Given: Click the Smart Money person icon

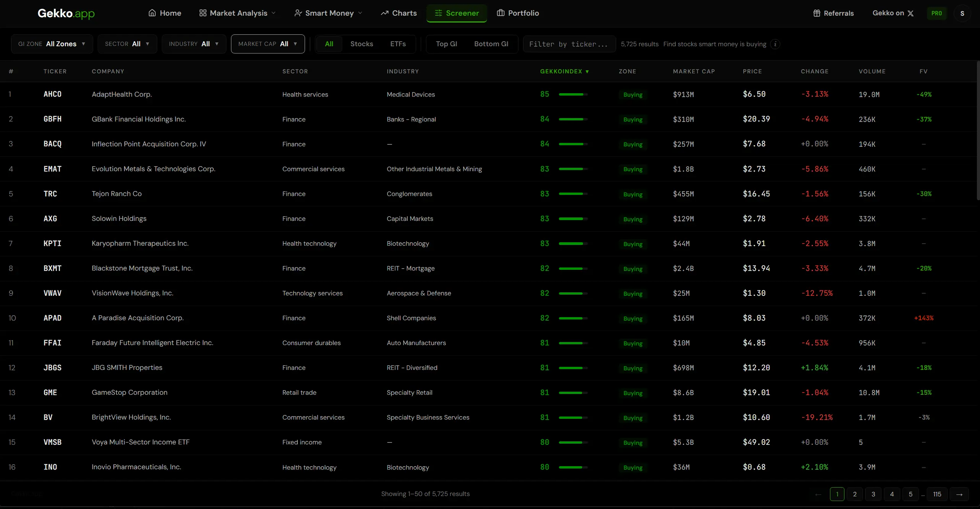Looking at the screenshot, I should pyautogui.click(x=298, y=13).
